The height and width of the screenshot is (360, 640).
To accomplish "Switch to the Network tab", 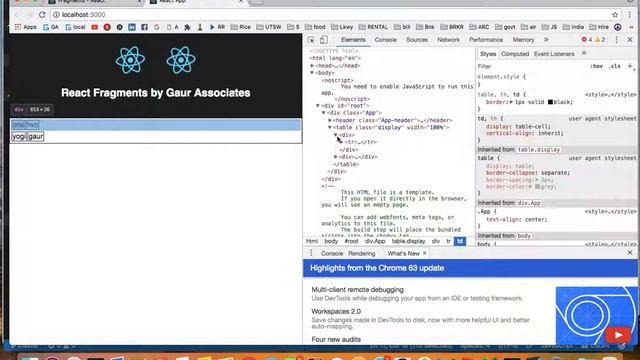I will 448,40.
